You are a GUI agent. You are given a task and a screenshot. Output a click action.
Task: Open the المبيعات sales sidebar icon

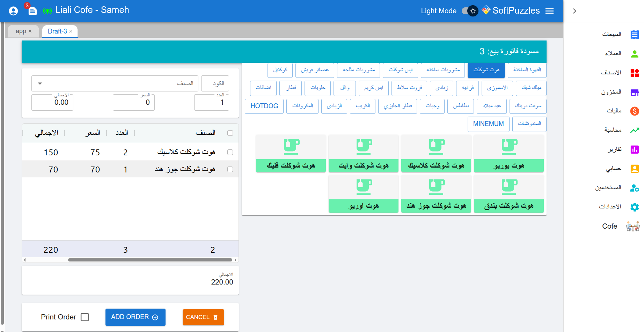pos(634,34)
